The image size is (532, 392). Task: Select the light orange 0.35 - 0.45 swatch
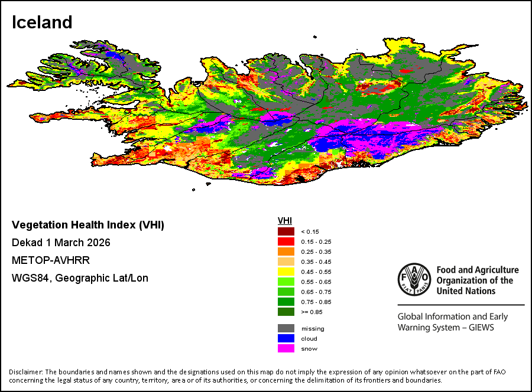tap(286, 262)
